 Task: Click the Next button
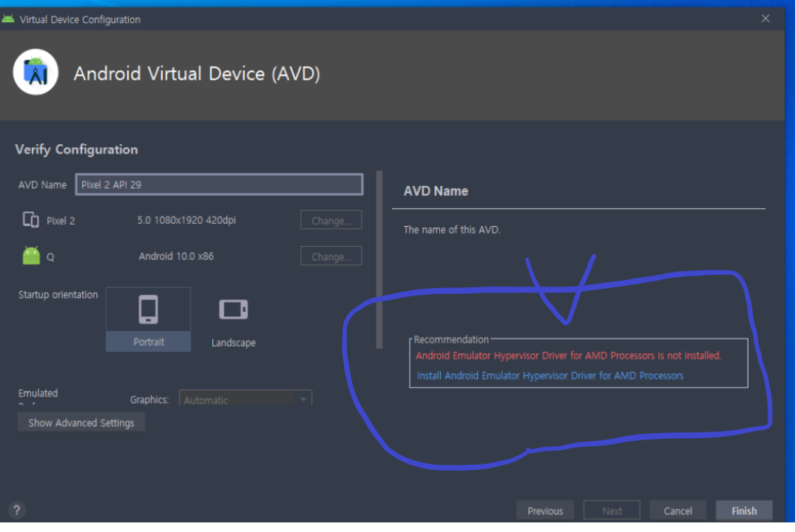click(x=612, y=511)
